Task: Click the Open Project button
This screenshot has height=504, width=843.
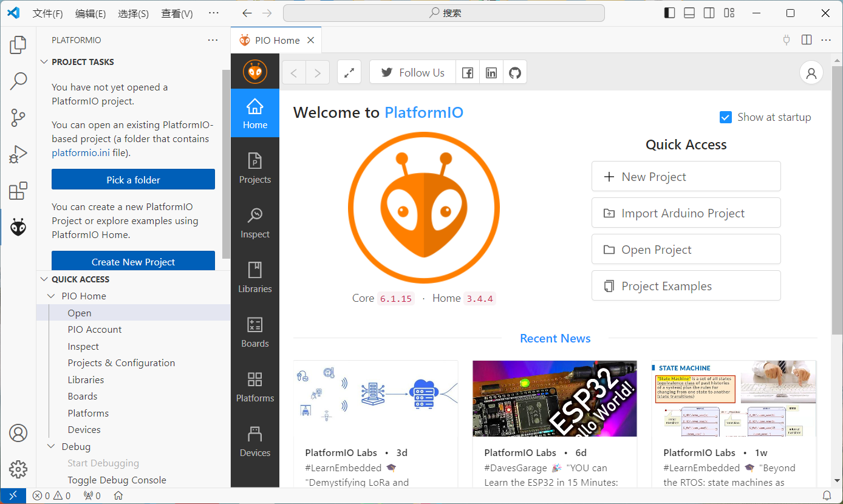Action: click(x=686, y=250)
